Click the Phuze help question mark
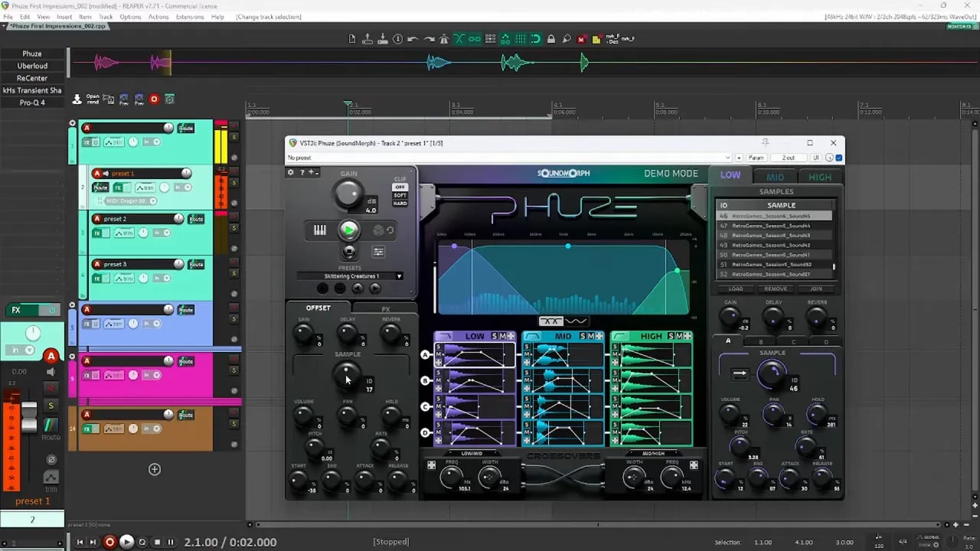Screen dimensions: 980x551 click(302, 172)
